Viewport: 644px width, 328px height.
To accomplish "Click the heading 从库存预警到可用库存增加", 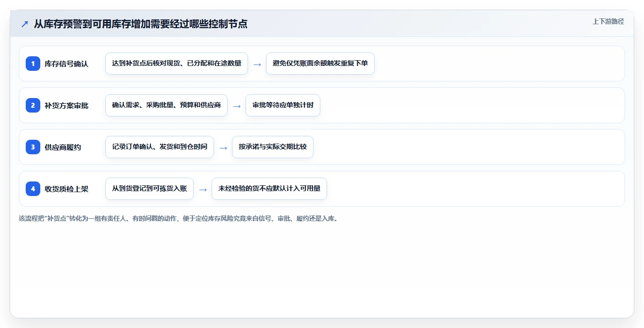I will pos(141,24).
